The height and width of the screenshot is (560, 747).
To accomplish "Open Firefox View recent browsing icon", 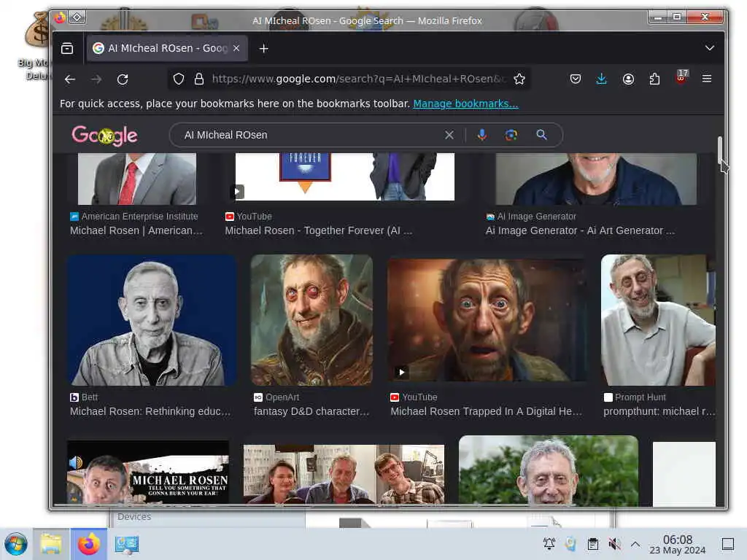I will (67, 48).
